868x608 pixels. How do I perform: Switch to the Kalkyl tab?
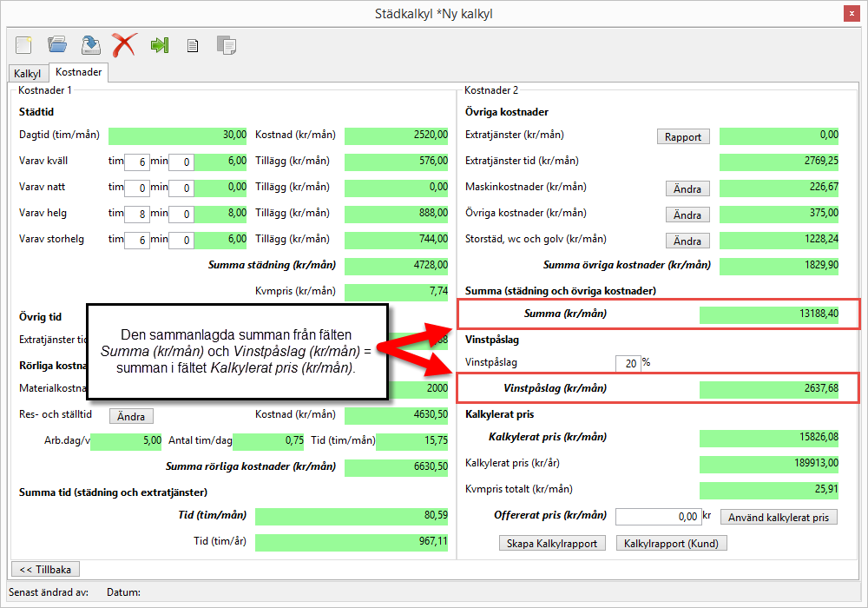28,74
